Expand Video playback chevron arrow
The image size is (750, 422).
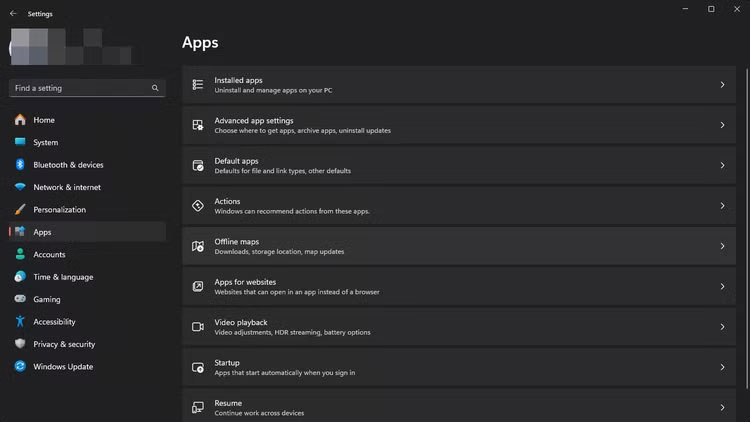pos(722,327)
